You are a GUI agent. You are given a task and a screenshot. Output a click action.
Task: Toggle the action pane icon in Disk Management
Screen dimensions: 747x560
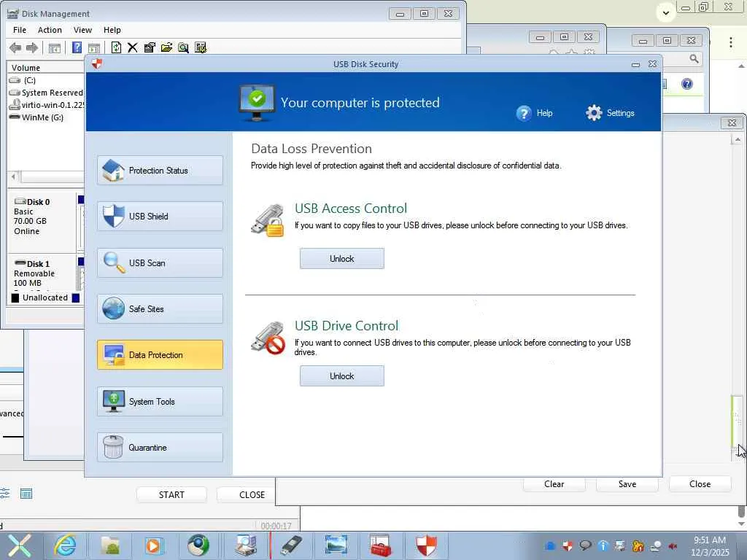coord(94,48)
